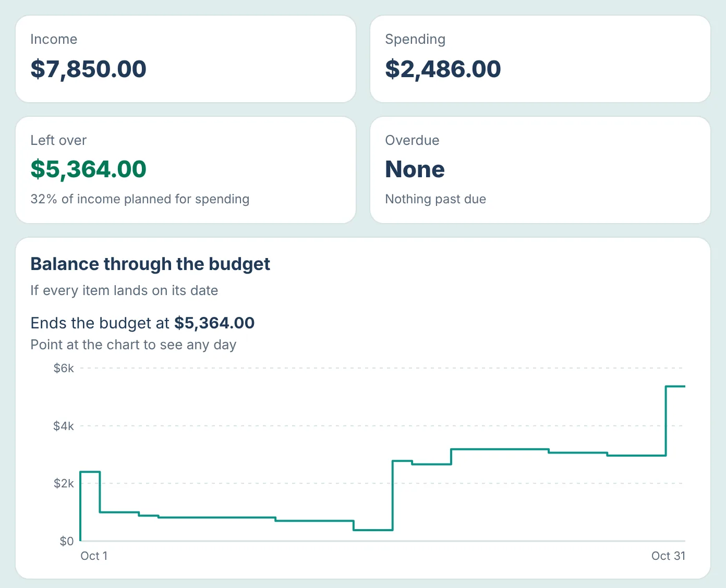The width and height of the screenshot is (726, 588).
Task: Click the Income card label
Action: point(54,39)
